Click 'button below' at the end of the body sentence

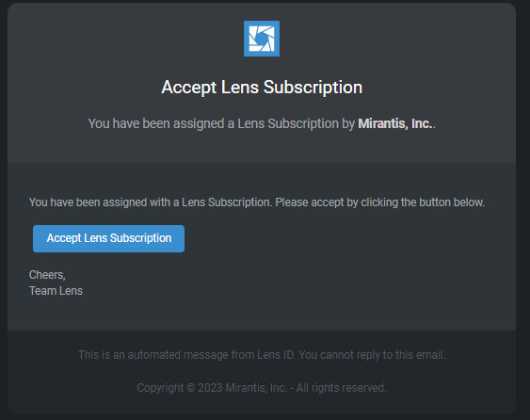452,202
